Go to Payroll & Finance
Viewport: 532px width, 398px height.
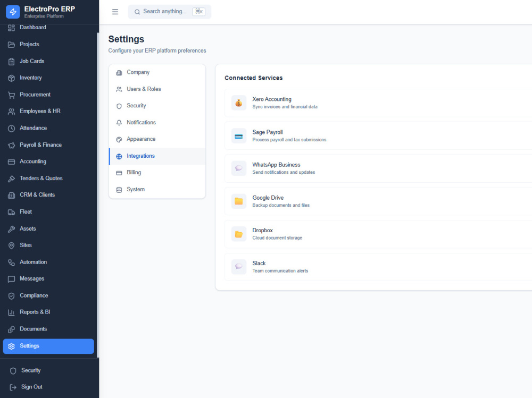[x=48, y=145]
